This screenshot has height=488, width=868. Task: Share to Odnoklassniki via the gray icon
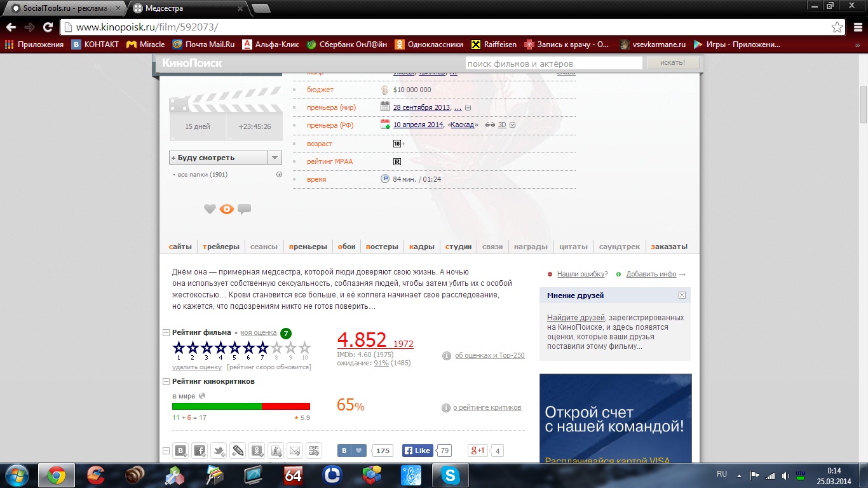[x=257, y=451]
